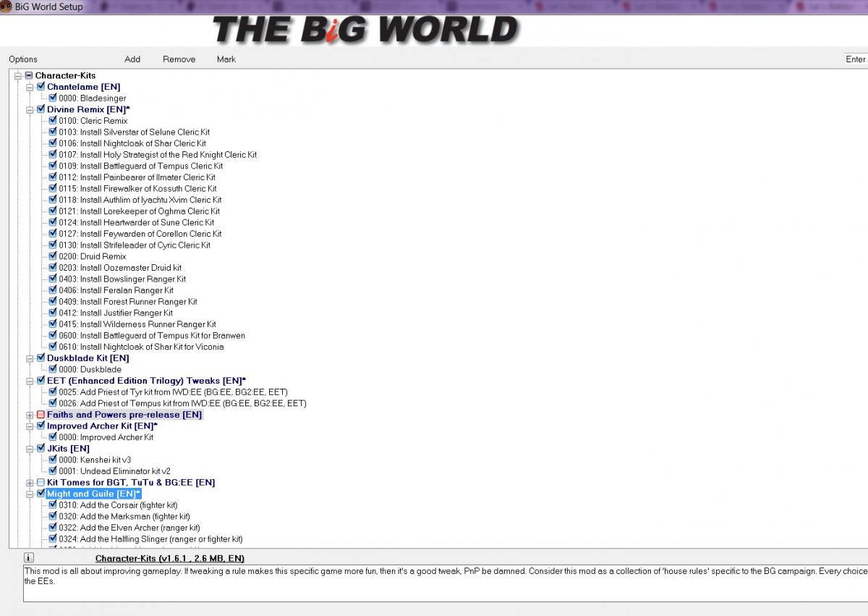Select 0600: Battleguard Kit for Branwen row
Screen dimensions: 868x616
click(152, 335)
